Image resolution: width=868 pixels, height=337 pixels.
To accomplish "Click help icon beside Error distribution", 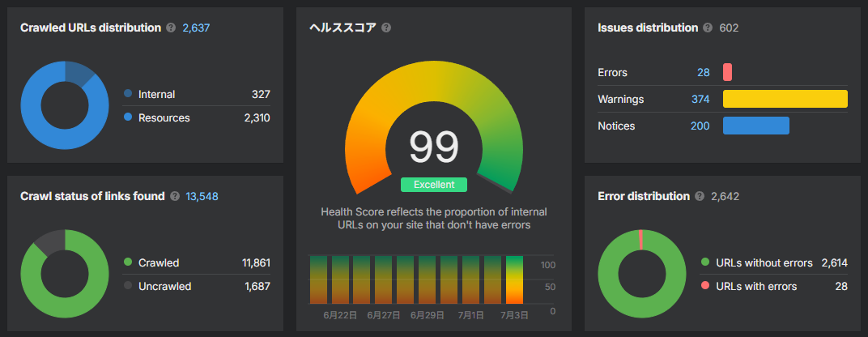I will (x=699, y=196).
